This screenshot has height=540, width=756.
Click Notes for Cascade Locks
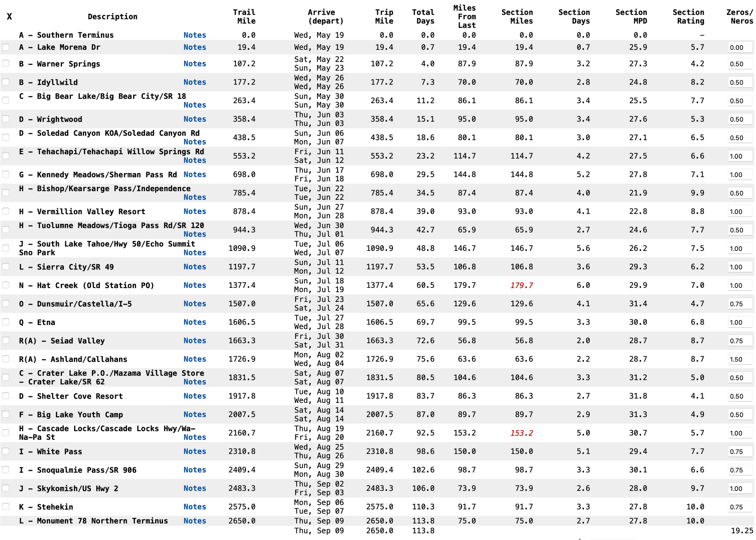pos(195,437)
